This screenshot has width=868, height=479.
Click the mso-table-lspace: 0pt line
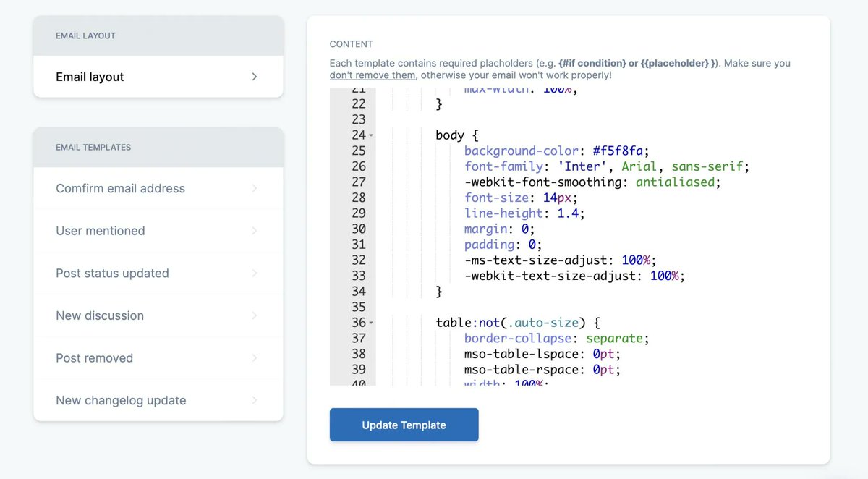pos(542,354)
